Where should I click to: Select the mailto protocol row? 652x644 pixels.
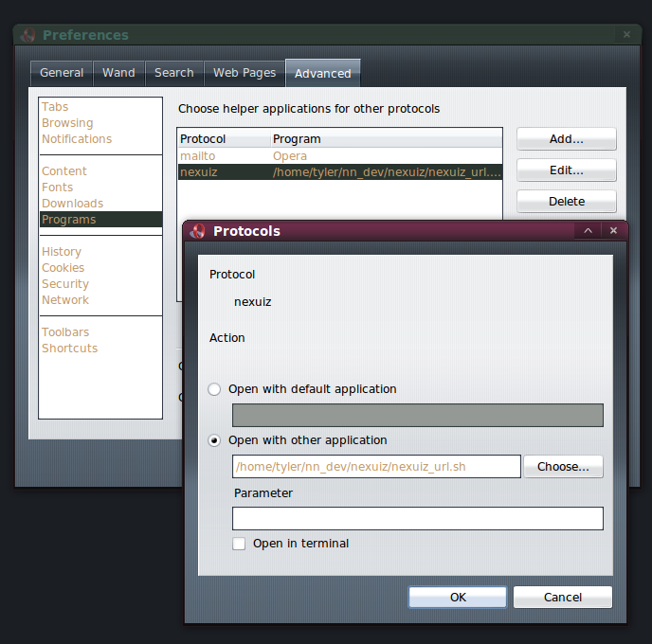point(339,156)
